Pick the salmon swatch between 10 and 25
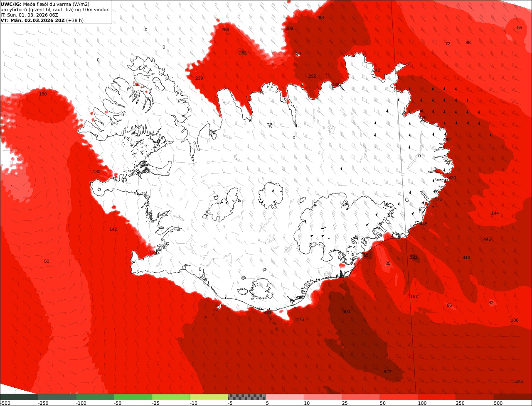This screenshot has width=532, height=406. tap(323, 397)
